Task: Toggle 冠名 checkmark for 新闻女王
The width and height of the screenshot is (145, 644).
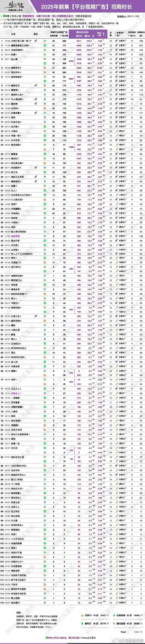Action: 35,85
